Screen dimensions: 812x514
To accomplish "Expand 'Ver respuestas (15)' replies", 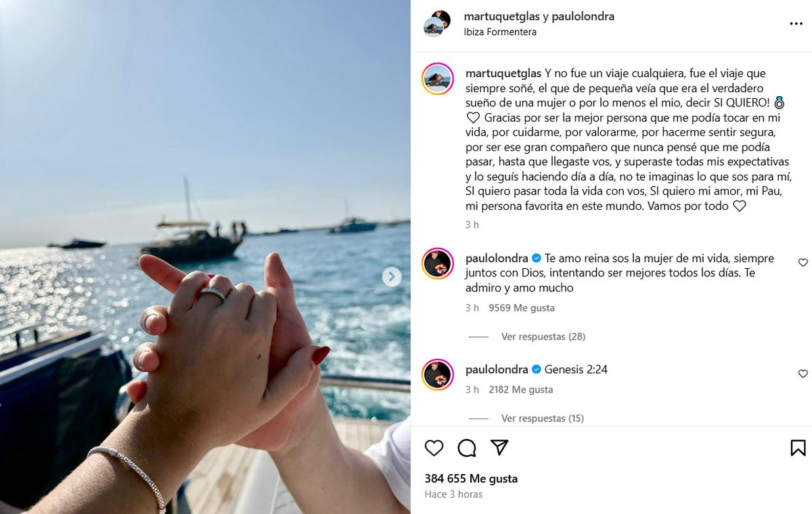I will (543, 419).
